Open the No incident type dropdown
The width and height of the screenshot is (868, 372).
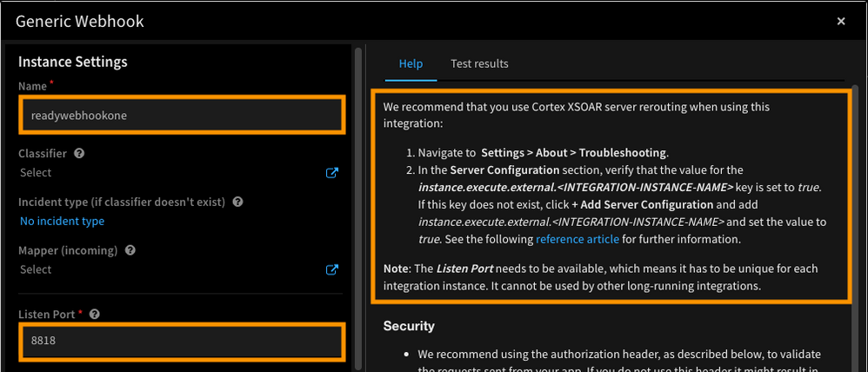(x=63, y=222)
